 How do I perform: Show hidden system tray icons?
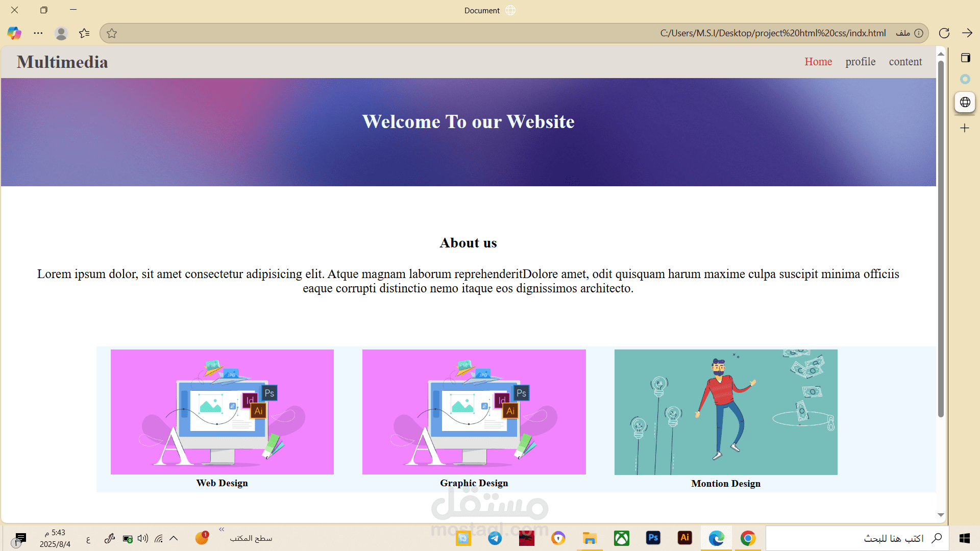pos(174,538)
